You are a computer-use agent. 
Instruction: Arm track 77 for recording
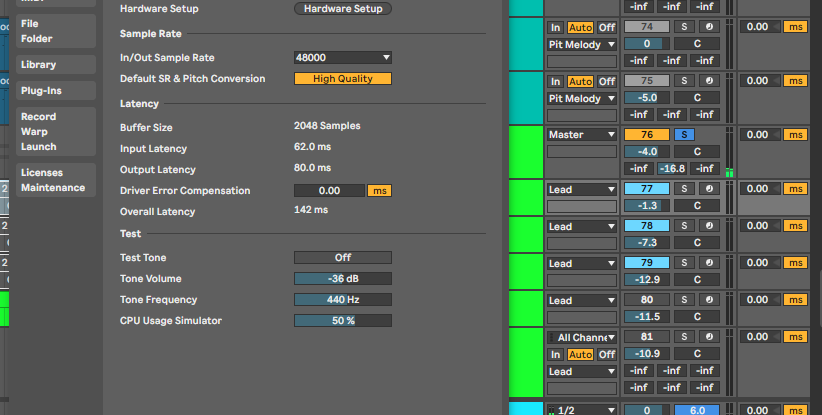tap(709, 188)
